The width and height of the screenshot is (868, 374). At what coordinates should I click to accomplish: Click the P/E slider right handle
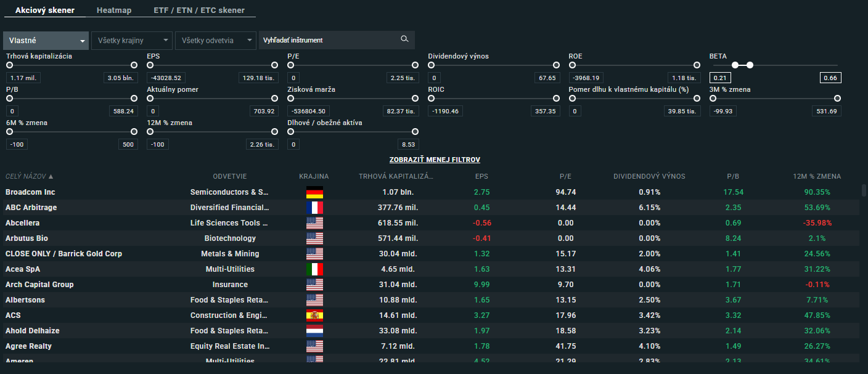415,65
